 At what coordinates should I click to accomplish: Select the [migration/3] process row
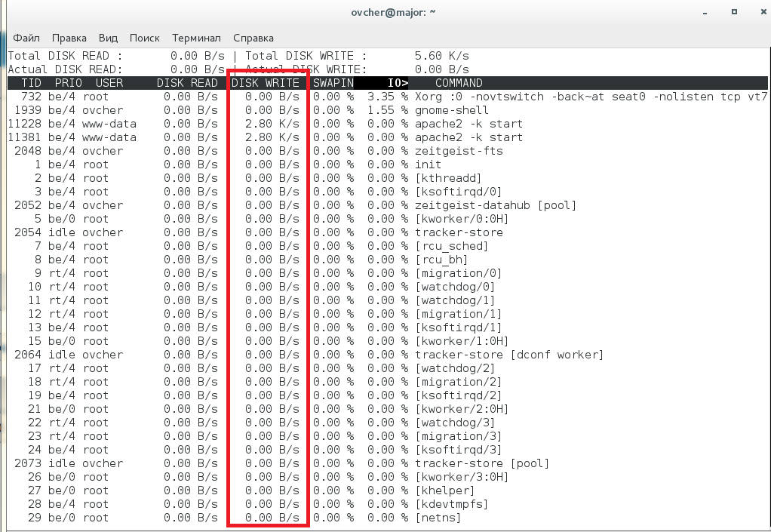pyautogui.click(x=388, y=437)
